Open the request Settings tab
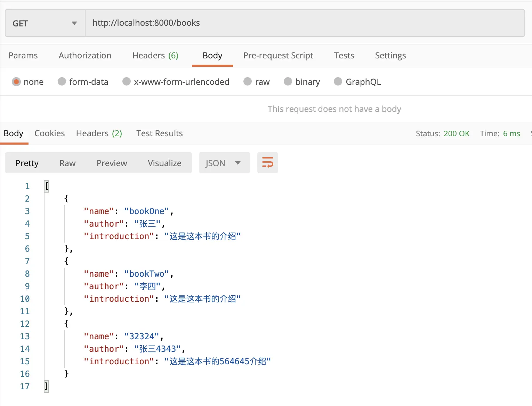The width and height of the screenshot is (532, 406). click(390, 56)
